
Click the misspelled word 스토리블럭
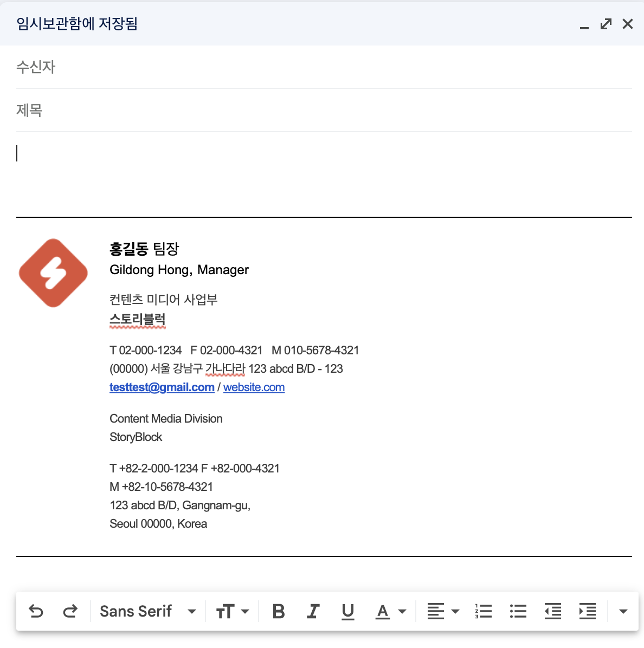[137, 320]
